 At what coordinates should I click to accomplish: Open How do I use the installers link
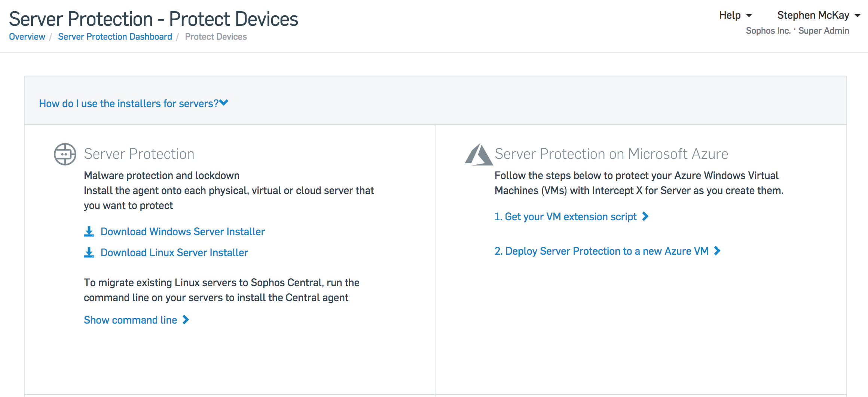(129, 103)
